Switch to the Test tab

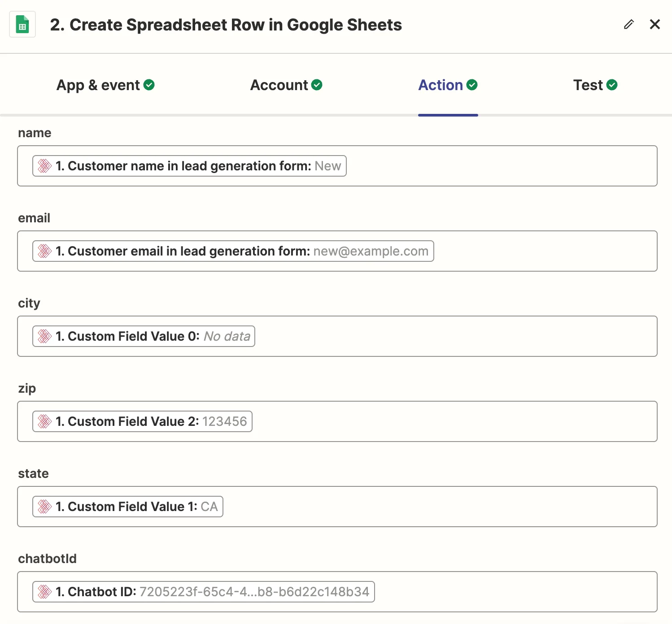coord(588,85)
